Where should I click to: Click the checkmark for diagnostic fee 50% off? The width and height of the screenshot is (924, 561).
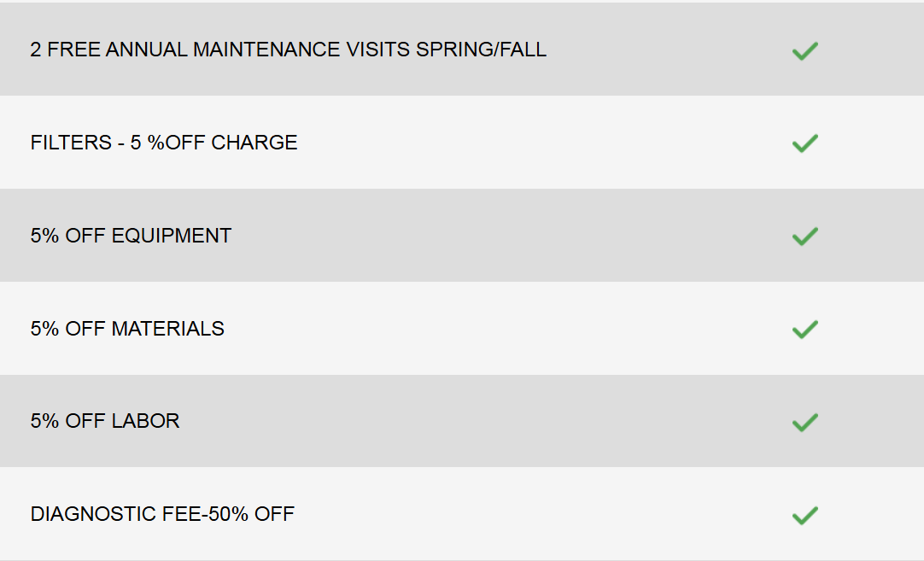804,515
